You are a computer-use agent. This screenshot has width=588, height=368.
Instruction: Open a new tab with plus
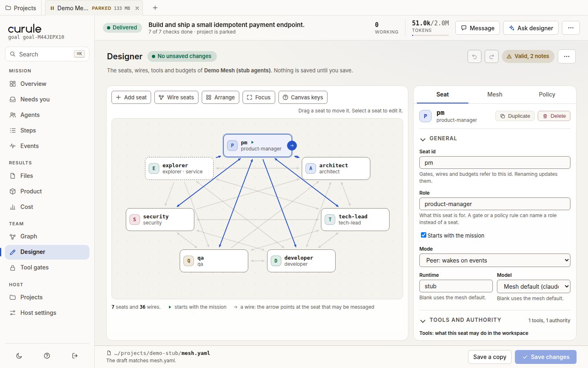point(155,8)
